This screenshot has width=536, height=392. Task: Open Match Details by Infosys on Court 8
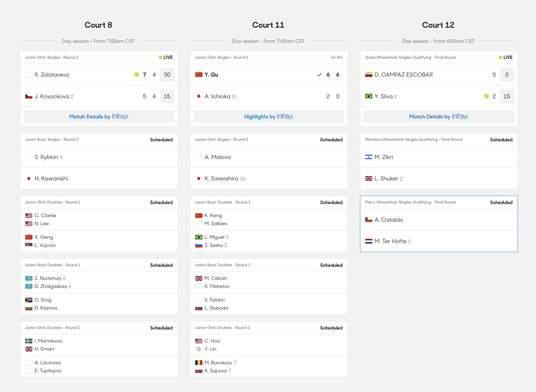pos(99,117)
